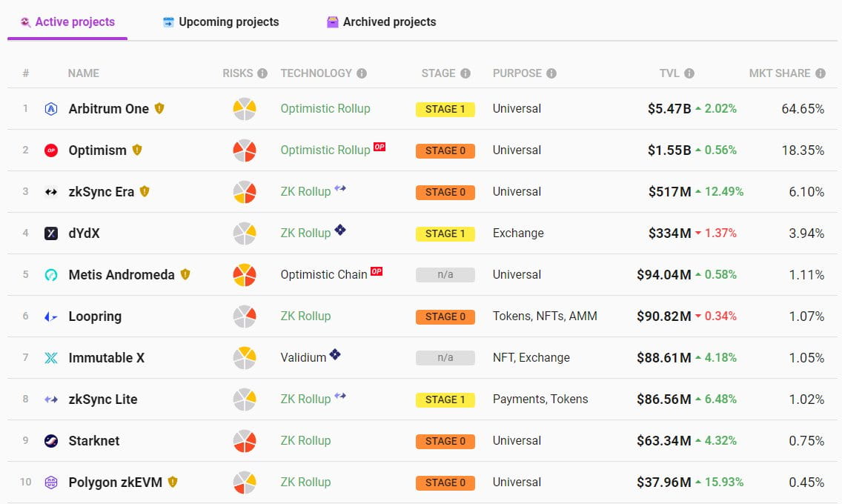The image size is (842, 504).
Task: Open the Archived projects tab
Action: [380, 21]
